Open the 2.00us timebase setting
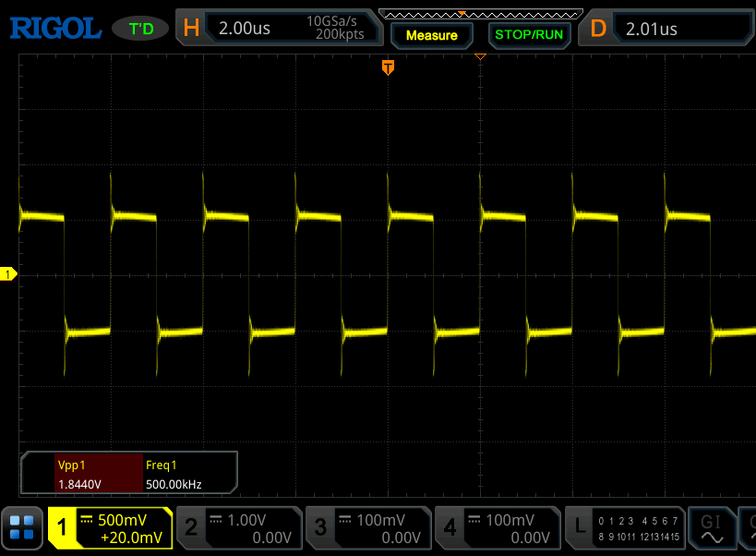 (x=245, y=29)
